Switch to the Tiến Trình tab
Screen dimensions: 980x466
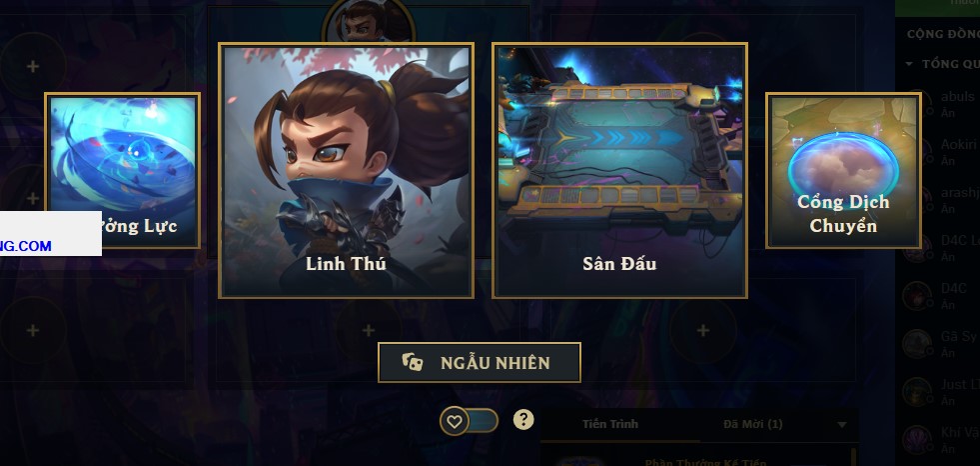click(x=610, y=424)
